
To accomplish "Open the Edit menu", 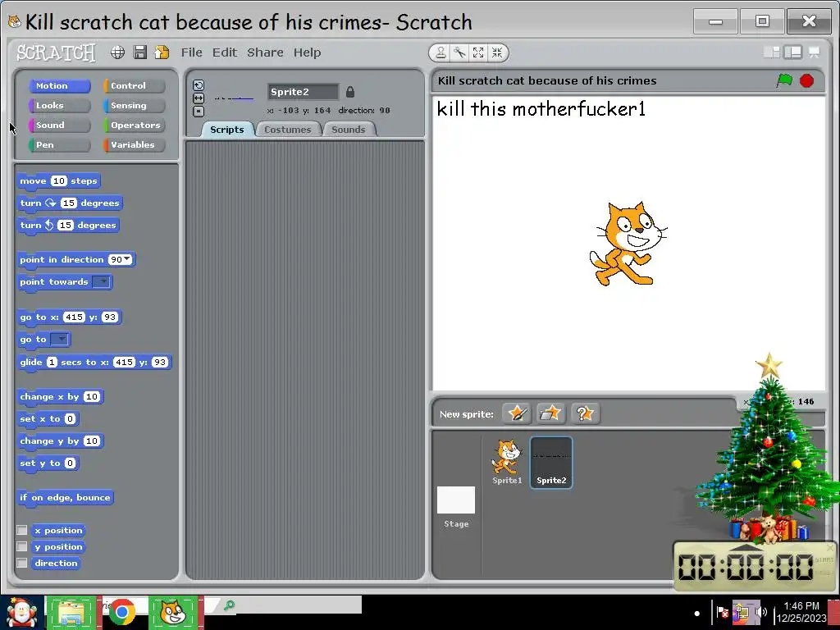I will point(225,52).
